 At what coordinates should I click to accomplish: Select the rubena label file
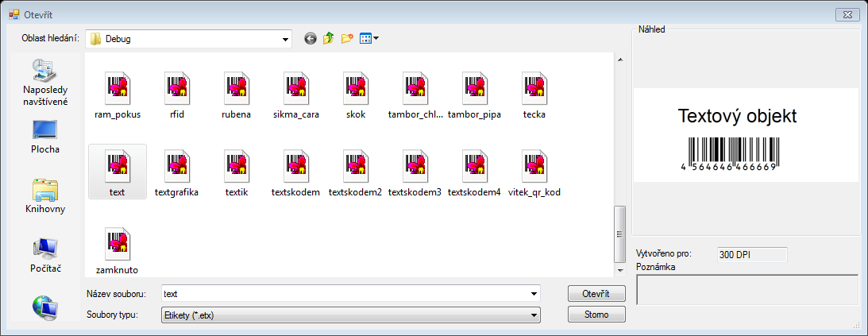coord(237,87)
